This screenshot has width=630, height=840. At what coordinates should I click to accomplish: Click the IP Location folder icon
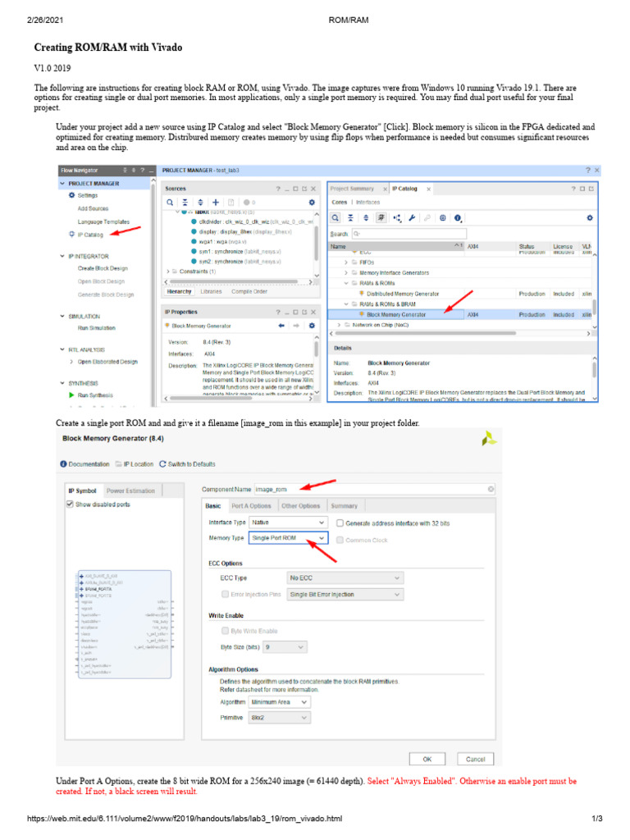coord(118,464)
